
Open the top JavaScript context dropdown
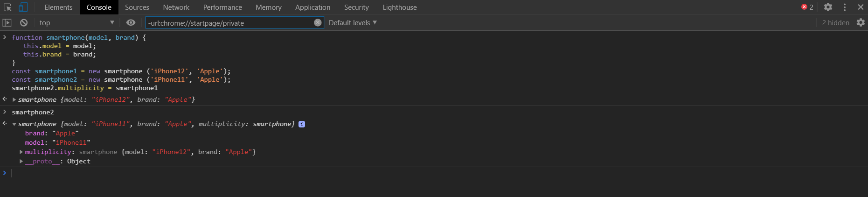76,23
